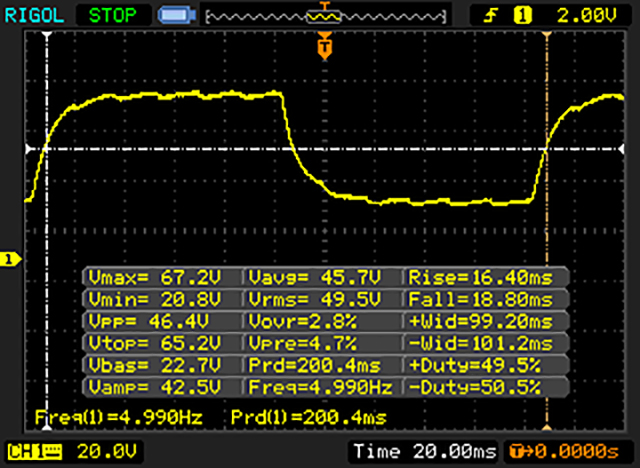Image resolution: width=640 pixels, height=468 pixels.
Task: Click the waveform memory overview bar
Action: click(x=322, y=15)
